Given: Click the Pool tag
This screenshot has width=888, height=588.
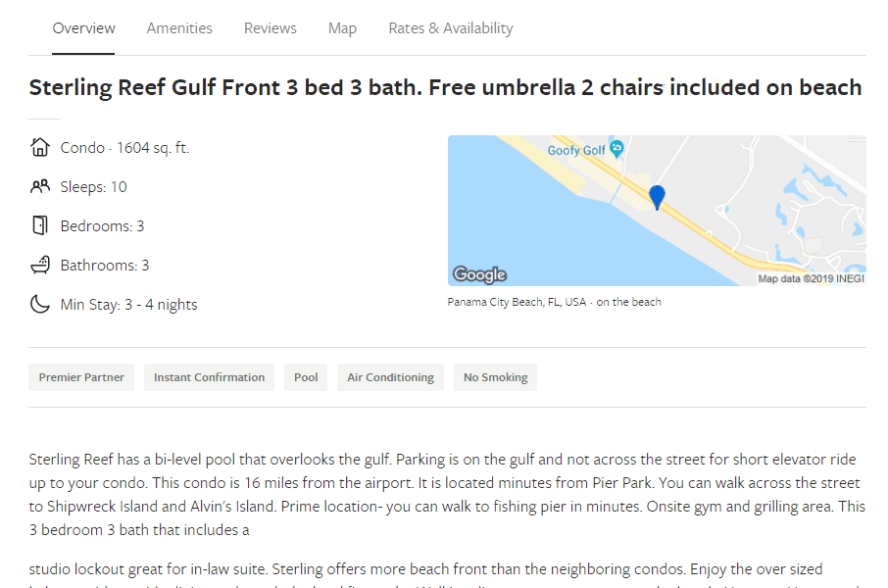Looking at the screenshot, I should (x=306, y=377).
